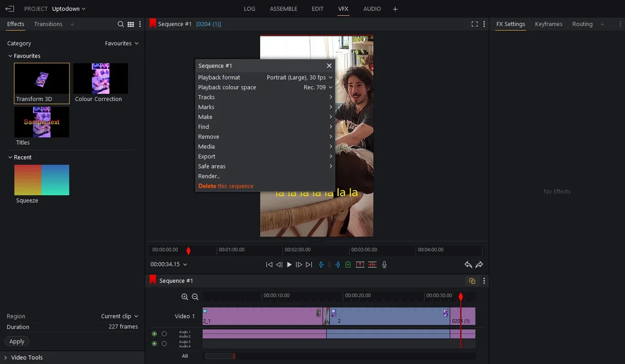Click the yellow sync/copy icon in timeline header
This screenshot has width=625, height=364.
(x=472, y=281)
